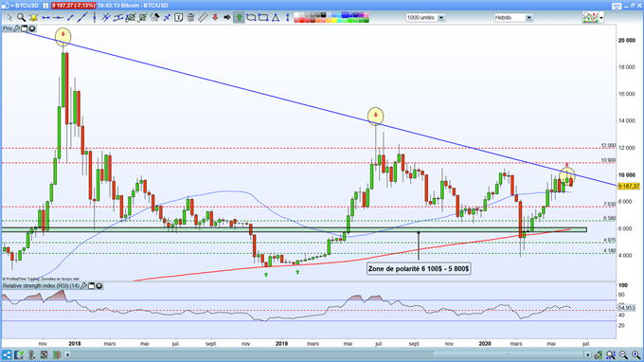Pick the white color swatch
The image size is (644, 362).
coord(296,15)
